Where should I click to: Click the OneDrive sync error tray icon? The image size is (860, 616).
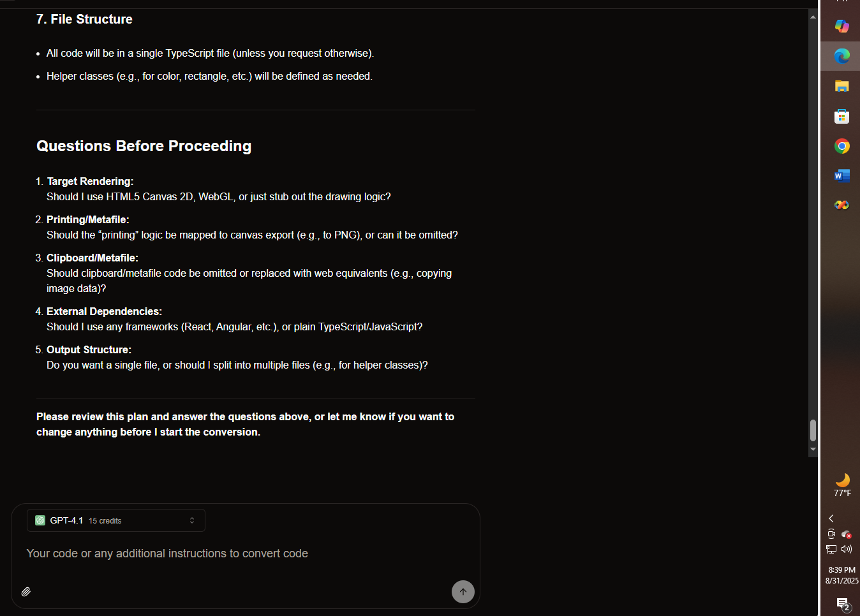click(x=847, y=534)
